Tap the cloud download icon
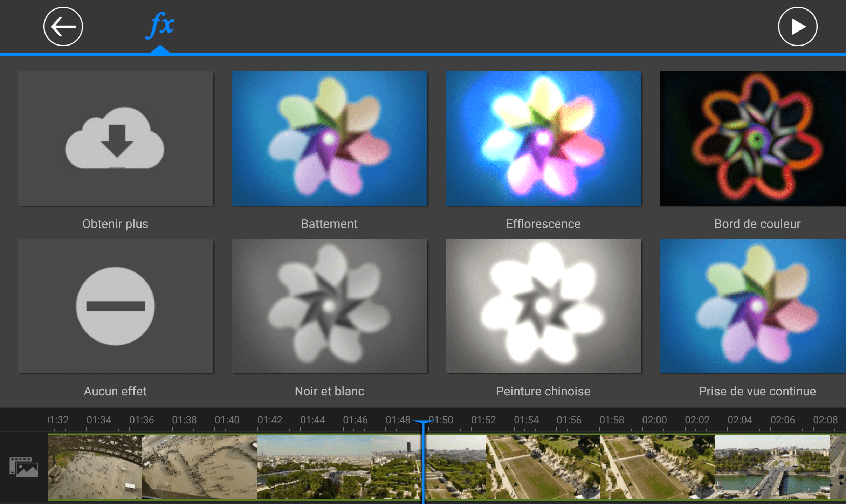 pos(115,138)
